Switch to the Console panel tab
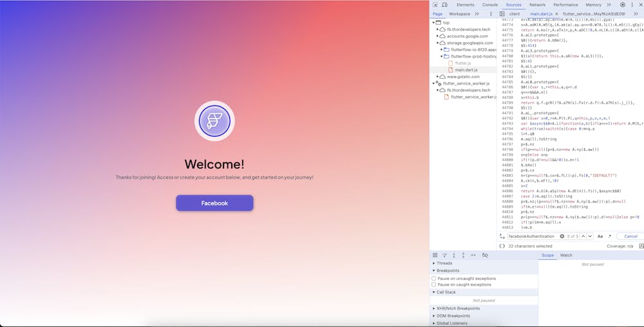The width and height of the screenshot is (644, 327). click(489, 5)
